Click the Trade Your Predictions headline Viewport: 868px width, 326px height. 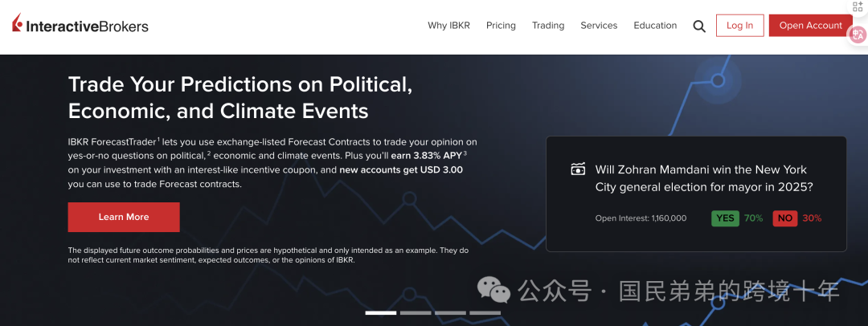pos(240,97)
